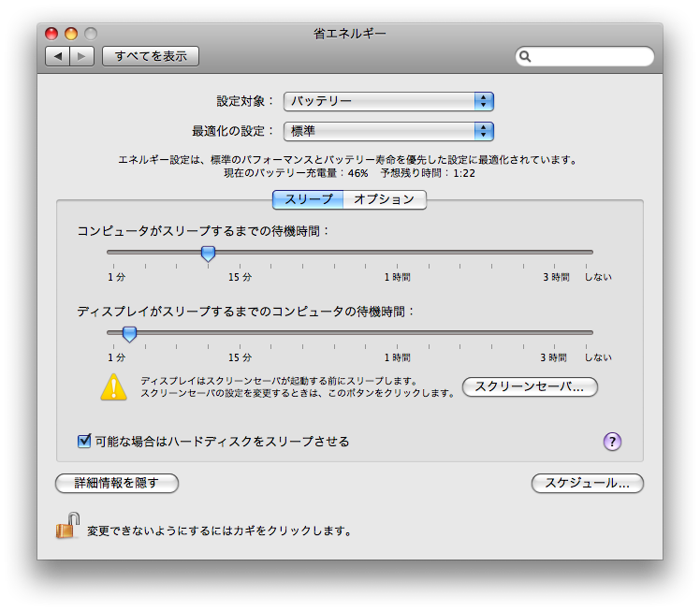Click the padlock icon to prevent changes
The image size is (700, 611).
coord(67,525)
